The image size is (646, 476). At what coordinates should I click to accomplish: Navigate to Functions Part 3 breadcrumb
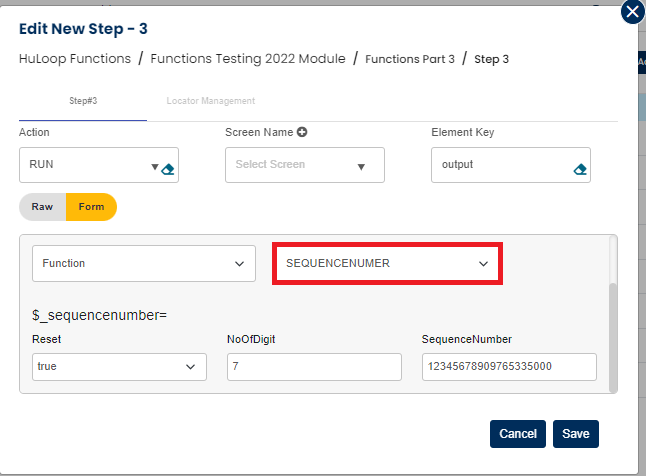pos(410,60)
